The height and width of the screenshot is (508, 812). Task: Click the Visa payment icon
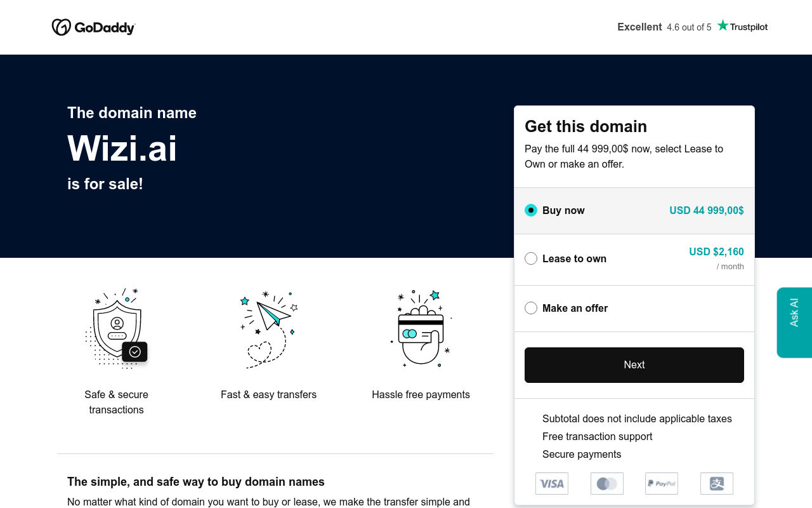click(552, 483)
